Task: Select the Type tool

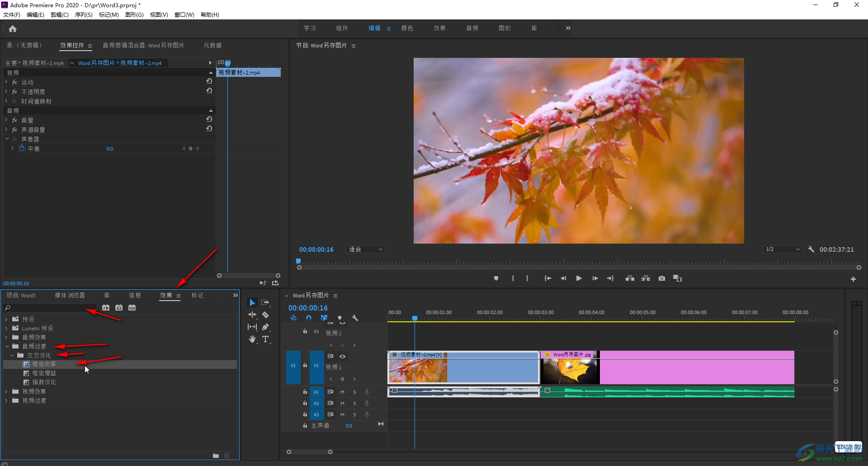Action: 265,339
